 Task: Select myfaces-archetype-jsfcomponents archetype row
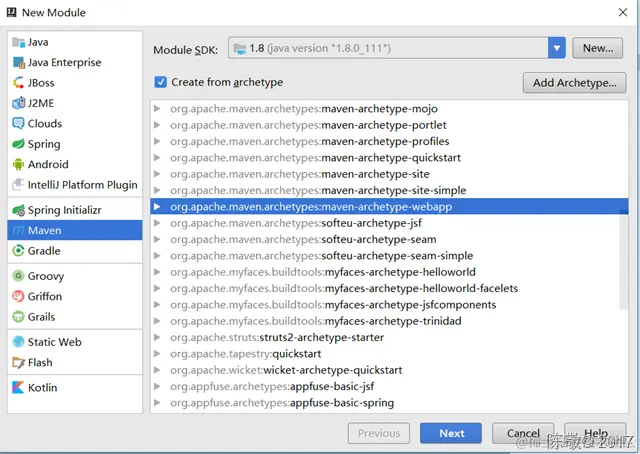pos(389,305)
